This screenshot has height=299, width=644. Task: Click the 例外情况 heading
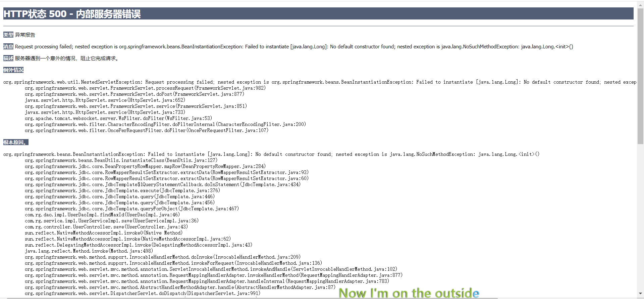coord(13,70)
